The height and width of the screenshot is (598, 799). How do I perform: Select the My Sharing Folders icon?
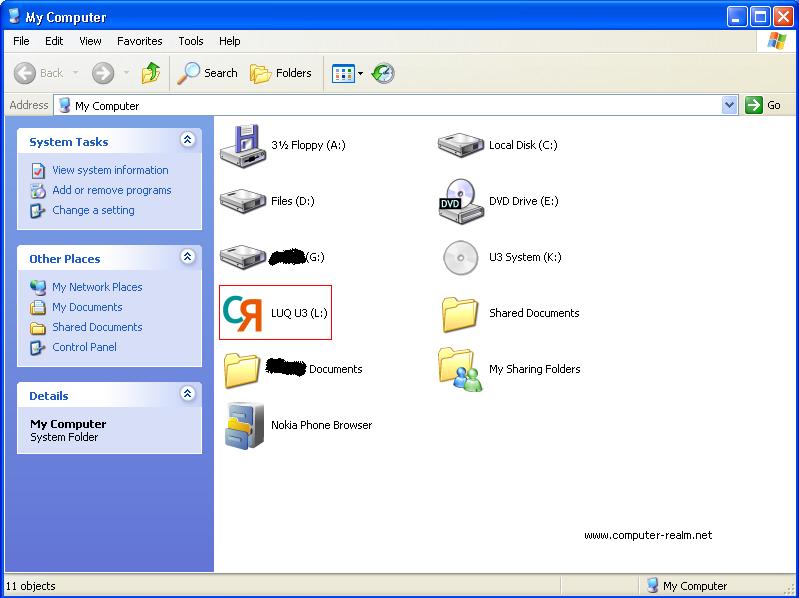(460, 369)
